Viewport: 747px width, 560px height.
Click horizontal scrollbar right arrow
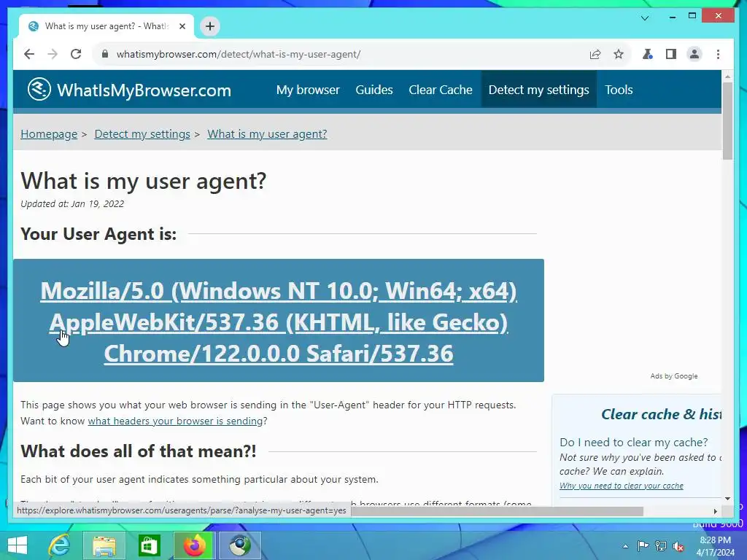[x=715, y=511]
